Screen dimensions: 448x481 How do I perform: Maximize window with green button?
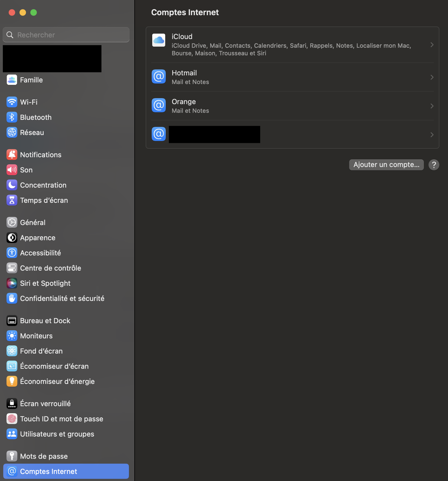34,12
